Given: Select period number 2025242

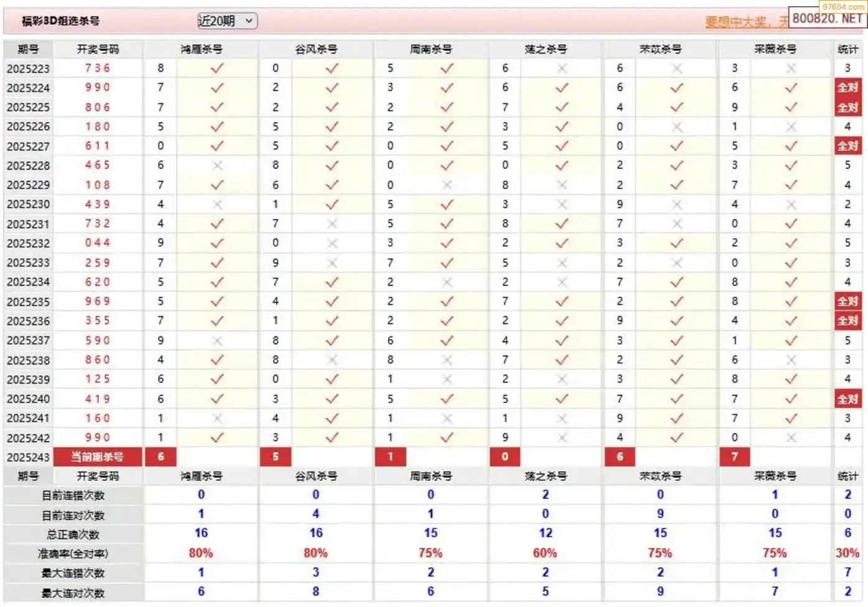Looking at the screenshot, I should pyautogui.click(x=28, y=438).
